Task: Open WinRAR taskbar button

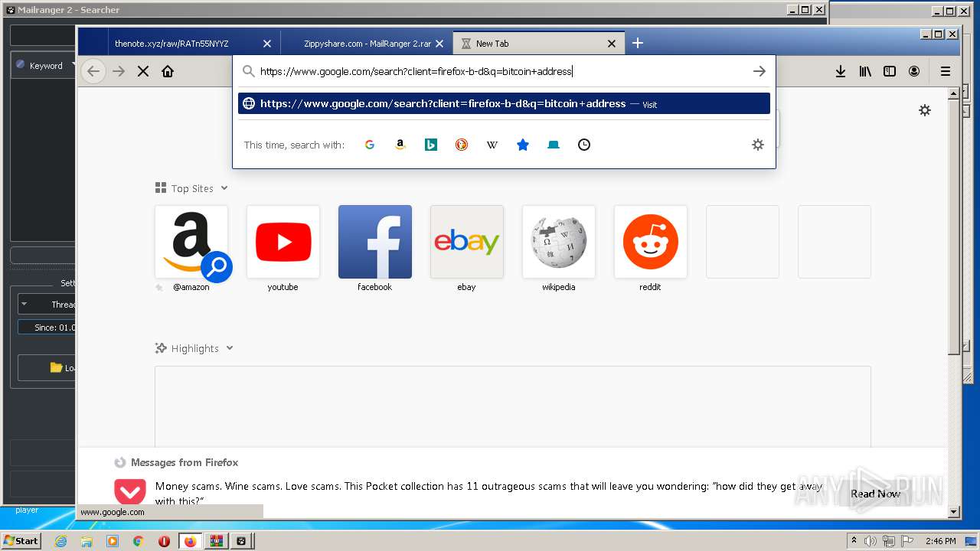Action: (217, 541)
